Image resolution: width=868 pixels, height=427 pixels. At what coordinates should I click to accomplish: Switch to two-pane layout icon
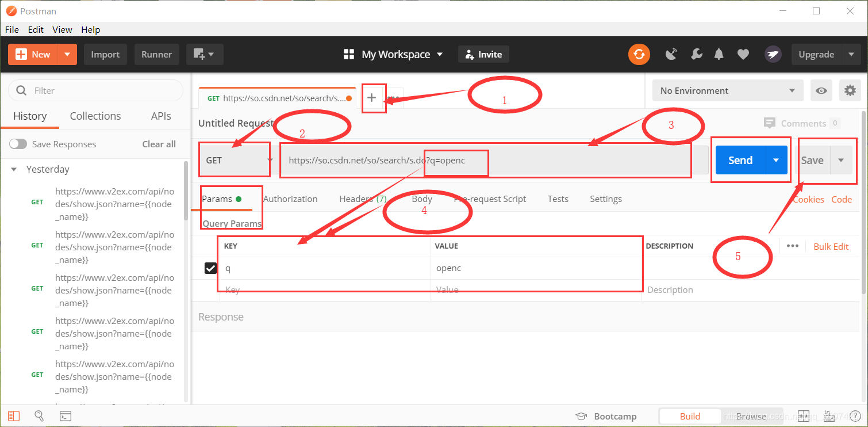(804, 416)
